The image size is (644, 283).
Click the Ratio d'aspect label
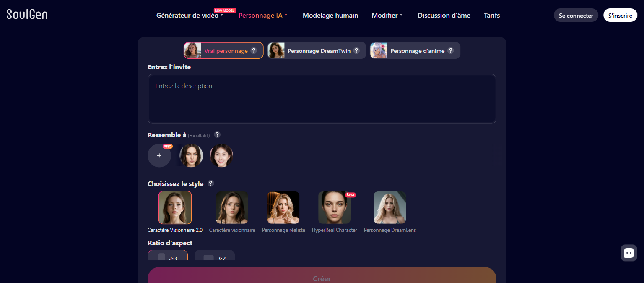[x=170, y=243]
